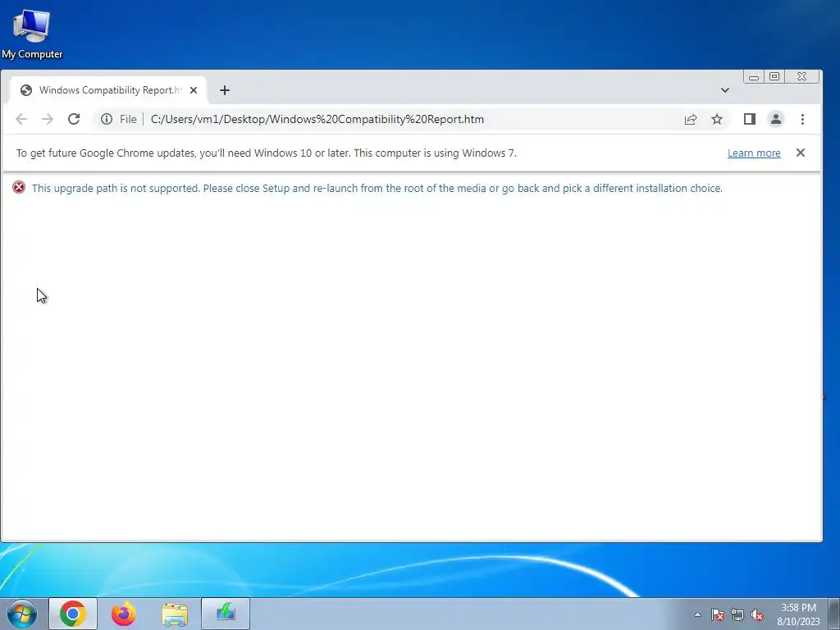Dismiss the Chrome updates infobar

click(801, 153)
